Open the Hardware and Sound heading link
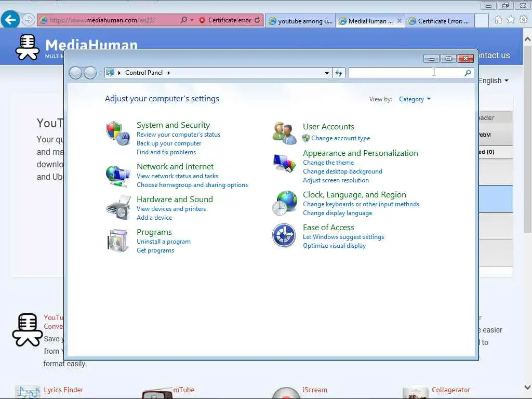Screen dimensions: 532x399 175,199
